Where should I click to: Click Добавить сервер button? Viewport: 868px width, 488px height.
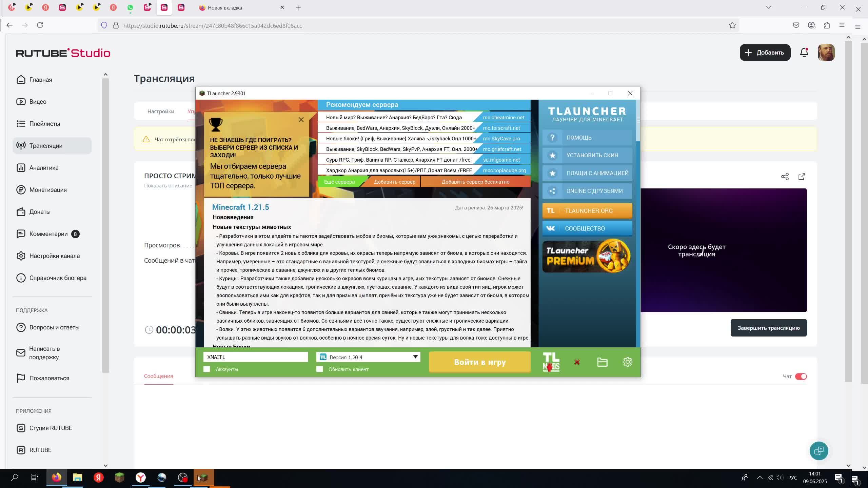pos(394,182)
